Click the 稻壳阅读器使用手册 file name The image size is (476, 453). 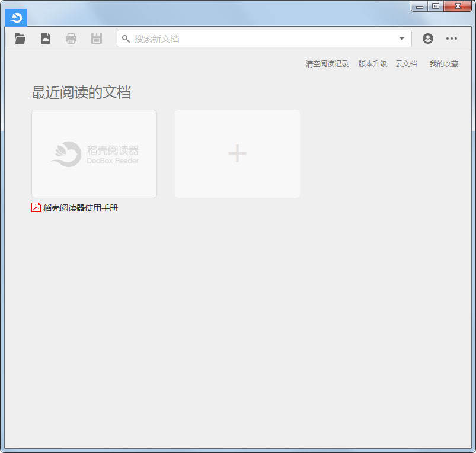point(81,208)
